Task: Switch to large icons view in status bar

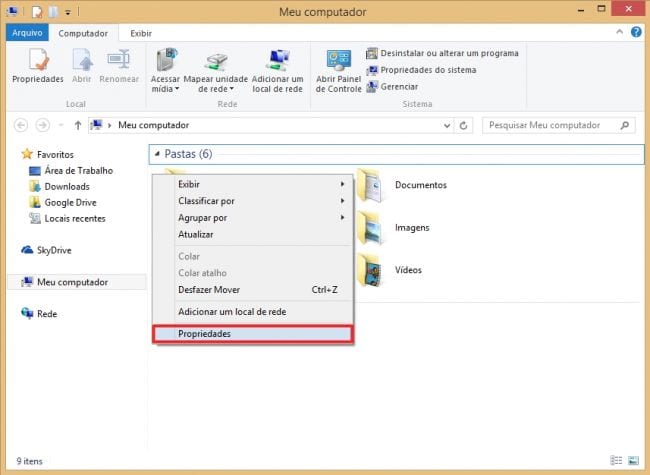Action: [633, 460]
